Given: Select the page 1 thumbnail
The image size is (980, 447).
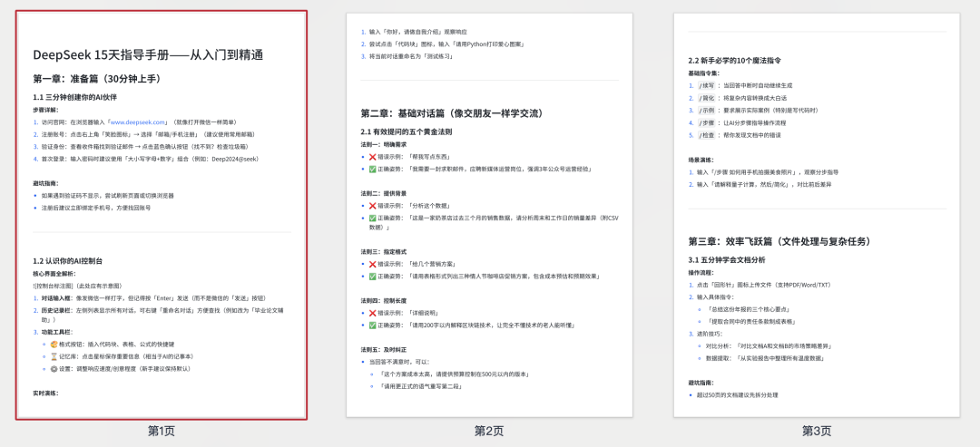Looking at the screenshot, I should 162,215.
